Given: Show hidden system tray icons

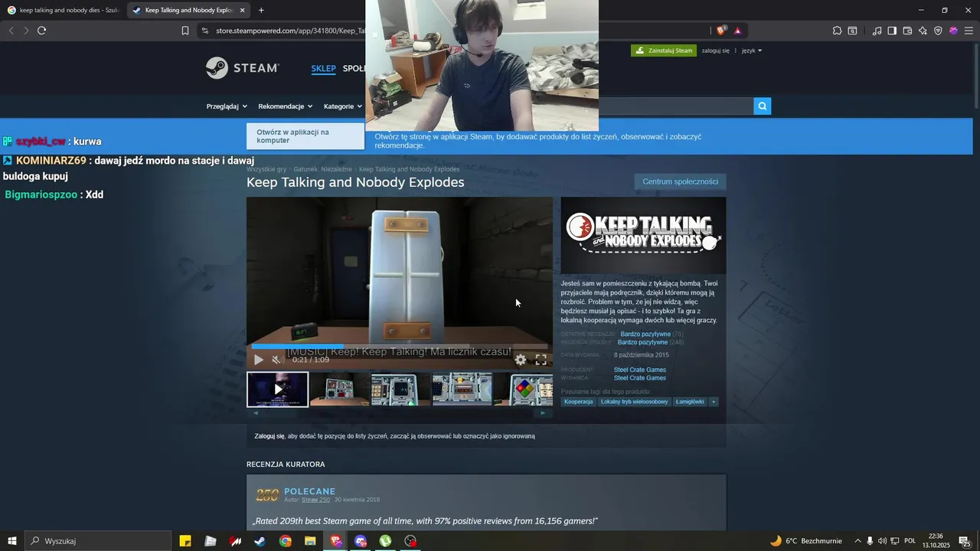Looking at the screenshot, I should (857, 541).
